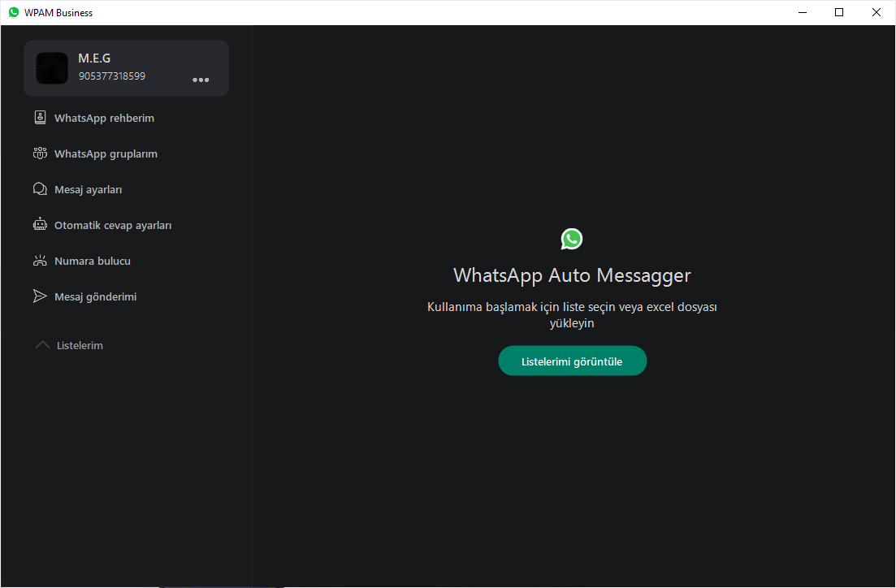Open the three-dot menu on profile card
This screenshot has height=588, width=896.
[x=201, y=80]
